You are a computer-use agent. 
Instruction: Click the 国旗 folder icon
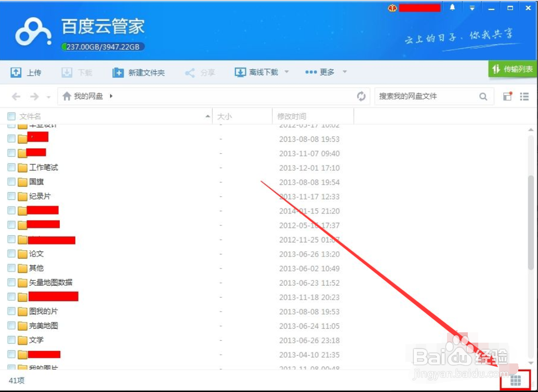[23, 182]
